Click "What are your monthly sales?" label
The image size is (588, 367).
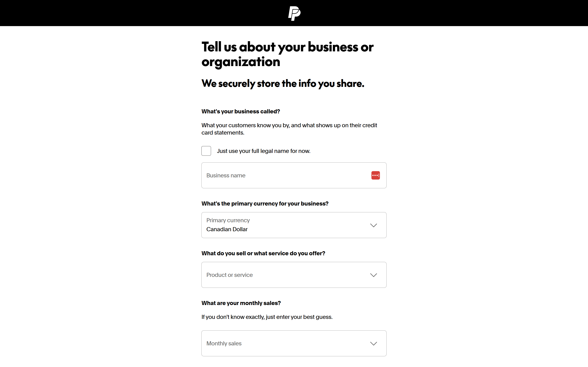[x=241, y=303]
